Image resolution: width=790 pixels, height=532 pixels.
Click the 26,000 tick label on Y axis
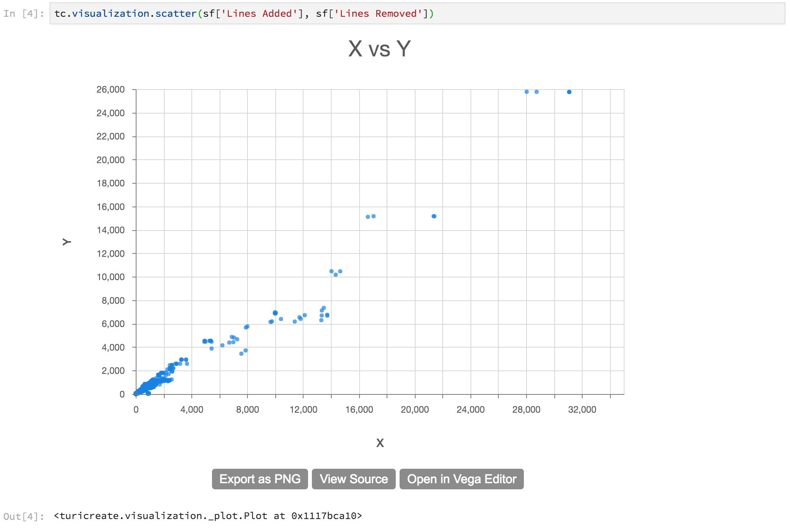110,89
